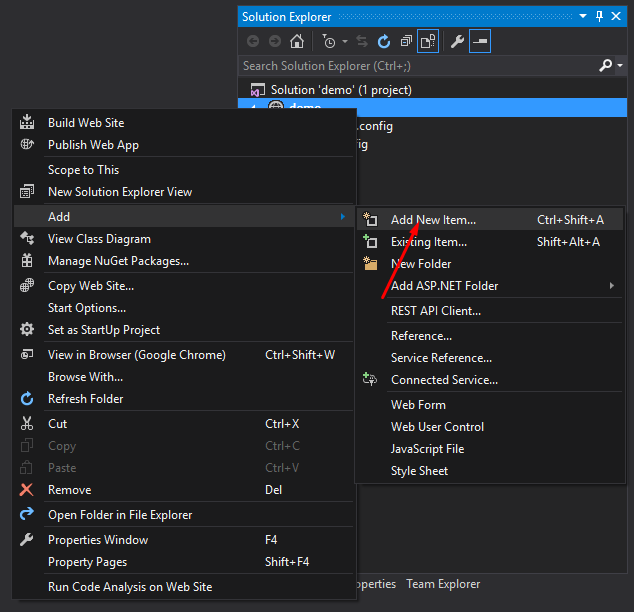Toggle the Show All Files button
The height and width of the screenshot is (612, 634).
[428, 41]
